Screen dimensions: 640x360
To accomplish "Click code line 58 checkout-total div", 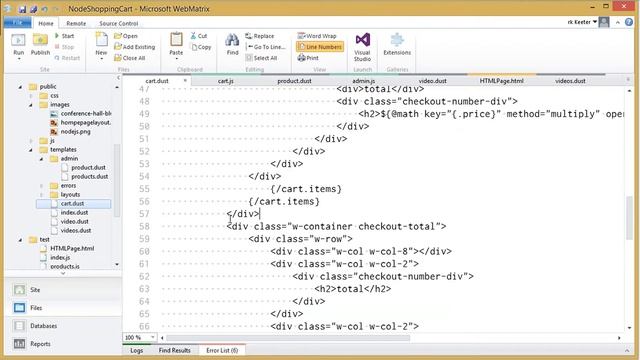I will 336,226.
